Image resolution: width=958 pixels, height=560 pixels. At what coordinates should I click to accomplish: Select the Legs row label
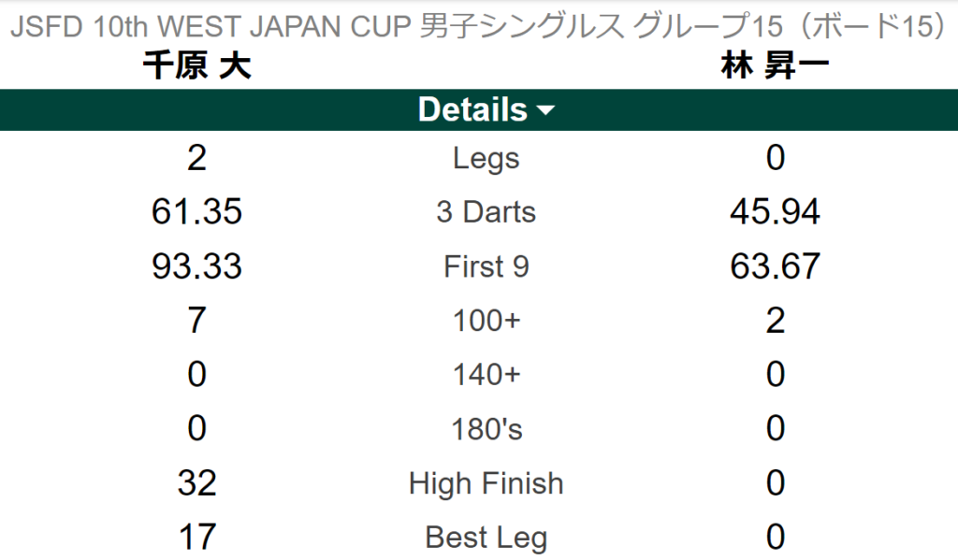[x=486, y=158]
